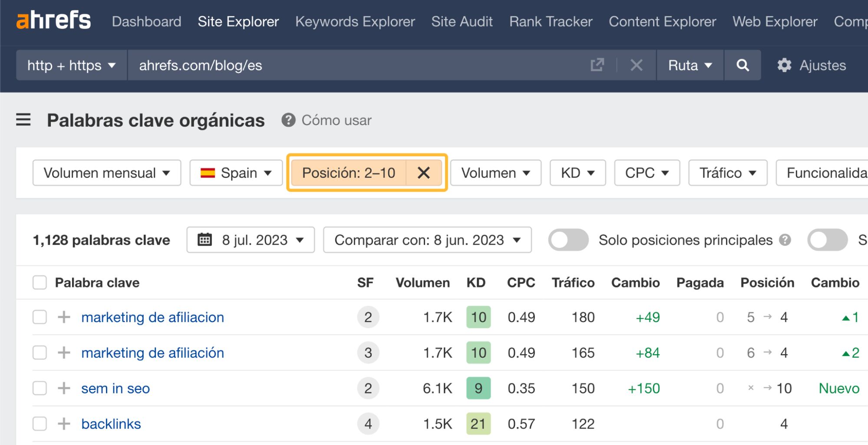Enable Solo posiciones principales toggle
Viewport: 868px width, 445px height.
click(568, 240)
